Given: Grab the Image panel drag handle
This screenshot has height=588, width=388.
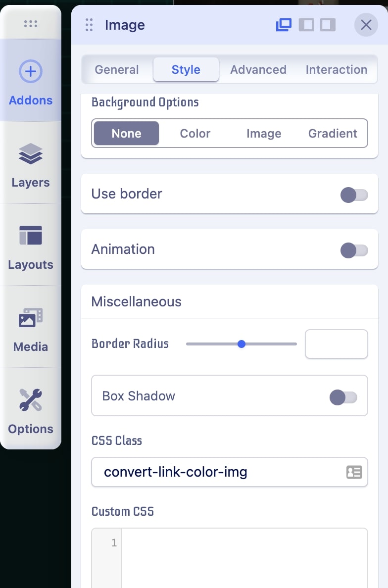Looking at the screenshot, I should tap(89, 25).
